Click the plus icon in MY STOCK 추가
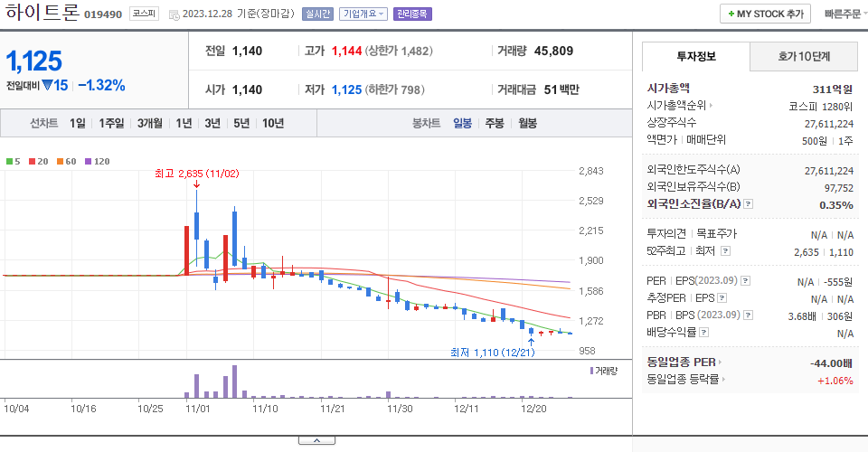The image size is (868, 452). pos(731,14)
